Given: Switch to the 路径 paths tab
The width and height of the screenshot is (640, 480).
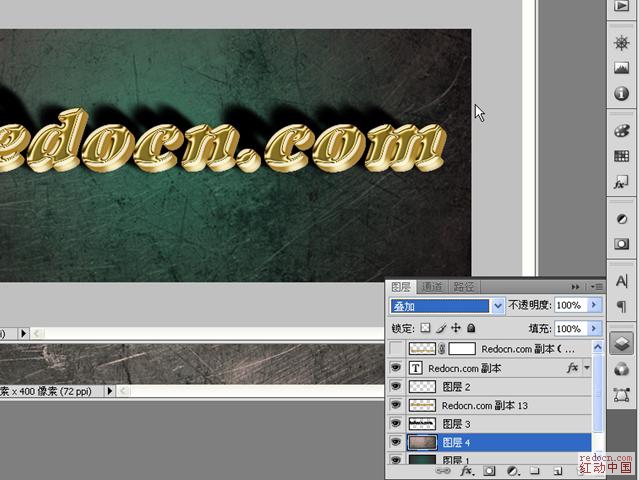Looking at the screenshot, I should pos(464,286).
